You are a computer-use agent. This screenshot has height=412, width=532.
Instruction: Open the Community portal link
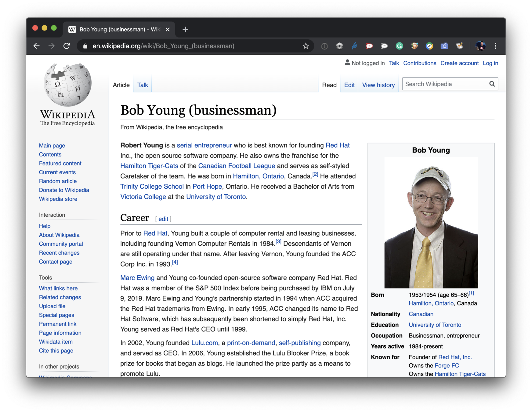coord(61,244)
